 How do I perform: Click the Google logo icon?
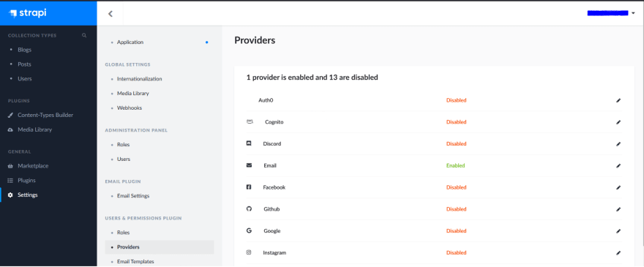(249, 230)
